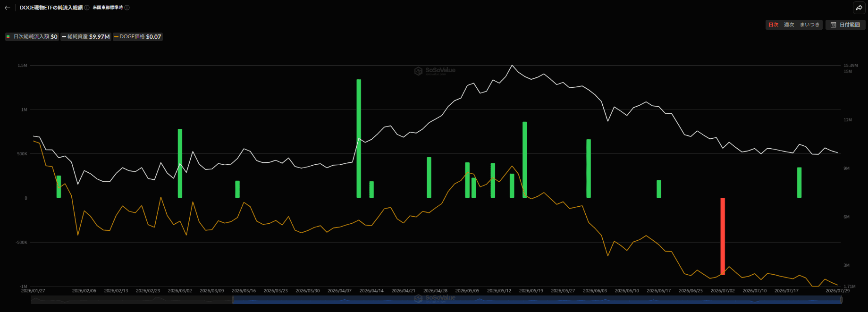This screenshot has width=868, height=312.
Task: Switch to the 週次 interval tab
Action: click(789, 25)
